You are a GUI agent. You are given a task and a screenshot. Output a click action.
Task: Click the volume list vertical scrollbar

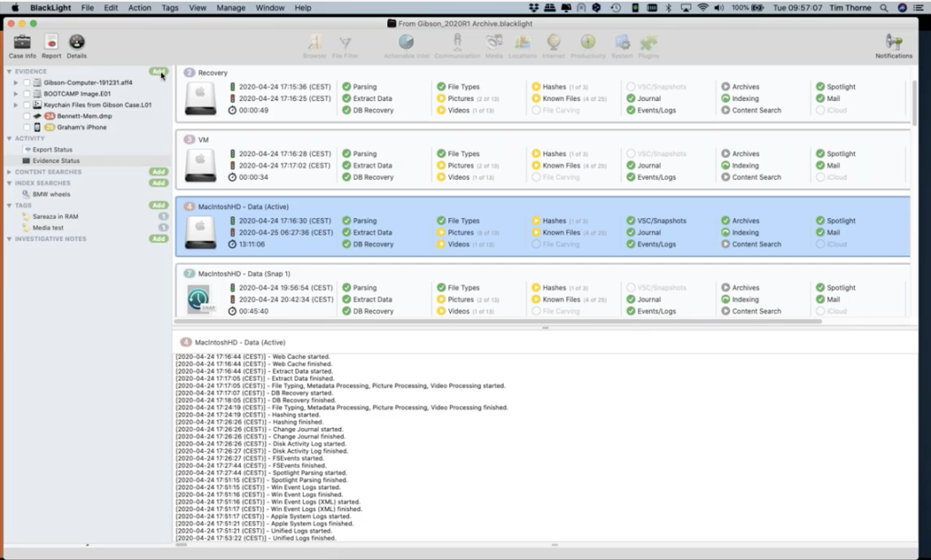915,102
